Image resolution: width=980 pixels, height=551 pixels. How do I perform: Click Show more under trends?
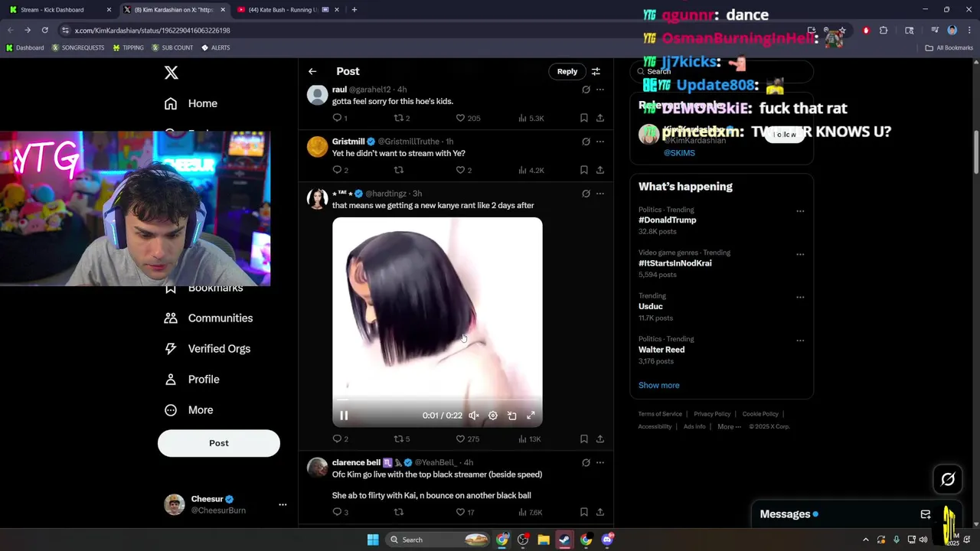(x=659, y=386)
